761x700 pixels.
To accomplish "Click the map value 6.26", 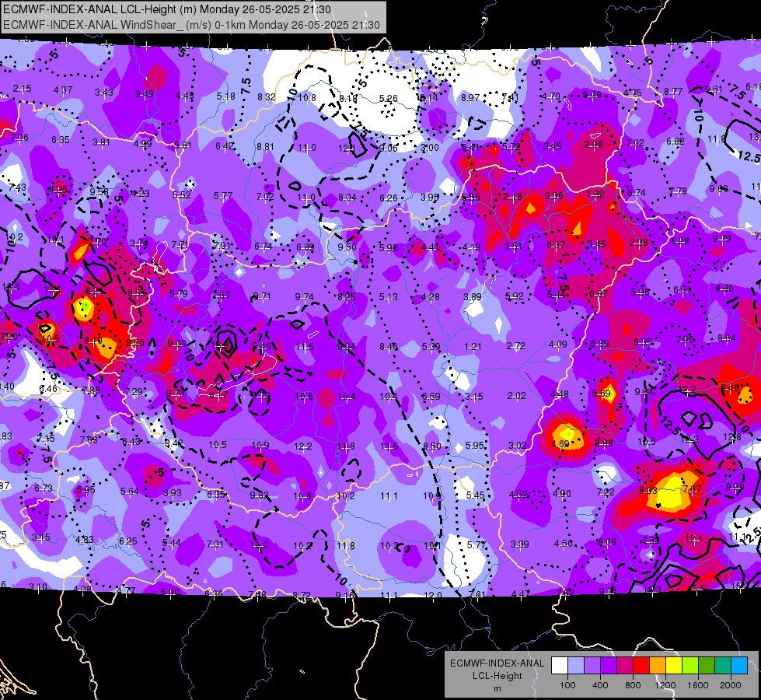I will coord(388,198).
